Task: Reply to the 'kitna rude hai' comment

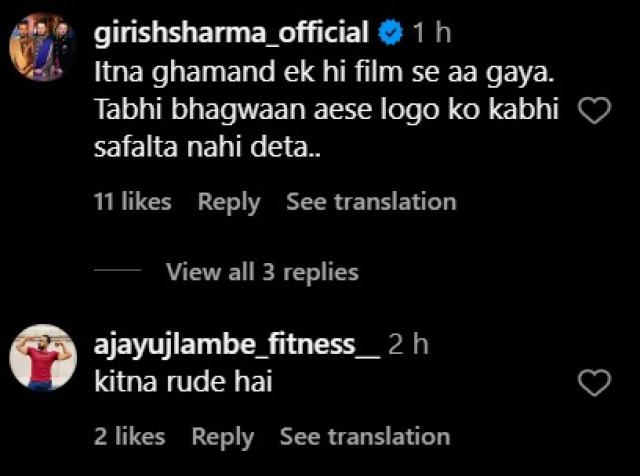Action: (x=222, y=436)
